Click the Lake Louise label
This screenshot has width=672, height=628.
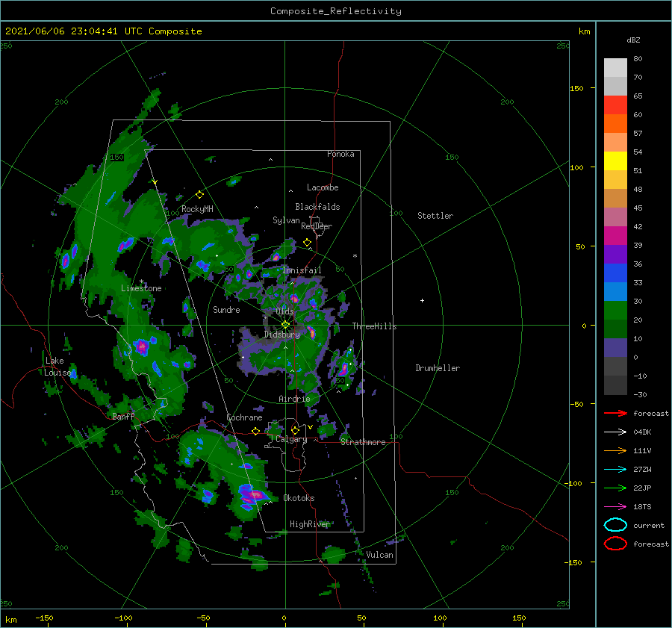pos(57,367)
